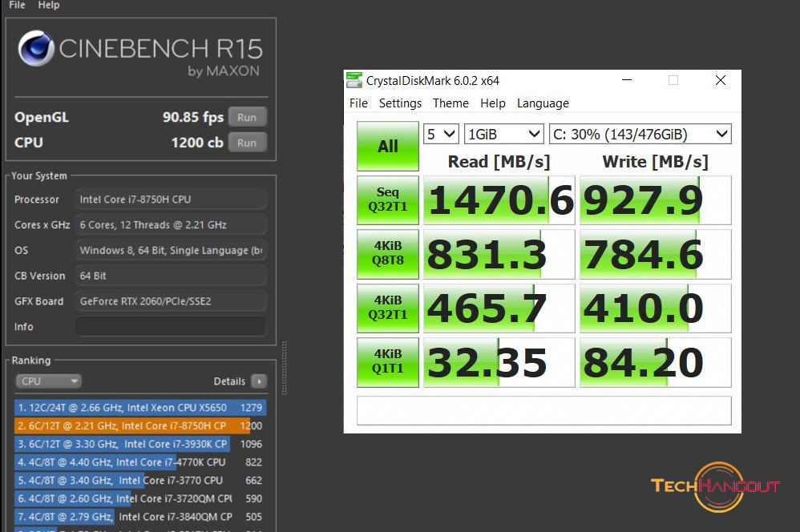Click the 4KiB Q32T1 write result 410.0
Viewport: 800px width, 532px height.
[x=656, y=308]
